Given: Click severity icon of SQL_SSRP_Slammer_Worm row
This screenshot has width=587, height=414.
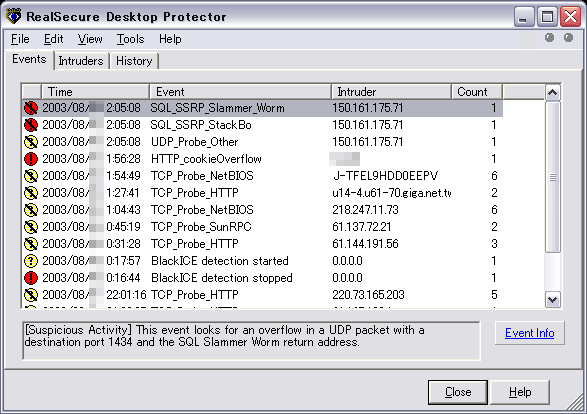Looking at the screenshot, I should (31, 108).
